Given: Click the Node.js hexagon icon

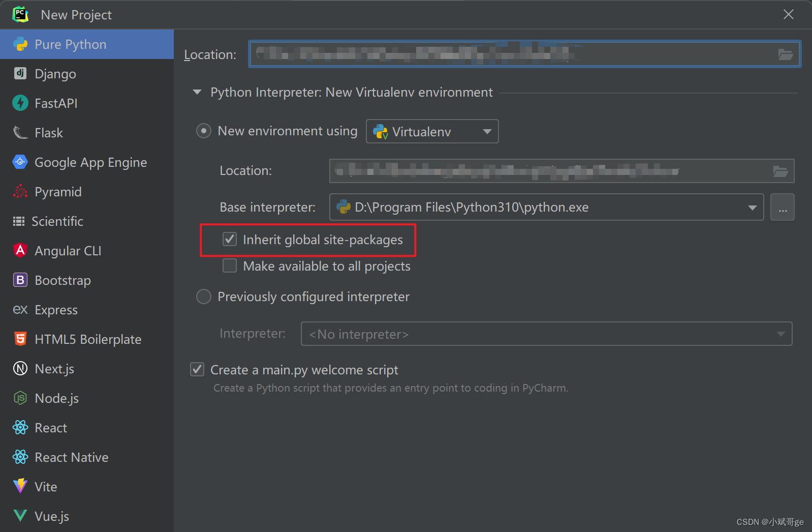Looking at the screenshot, I should [20, 398].
